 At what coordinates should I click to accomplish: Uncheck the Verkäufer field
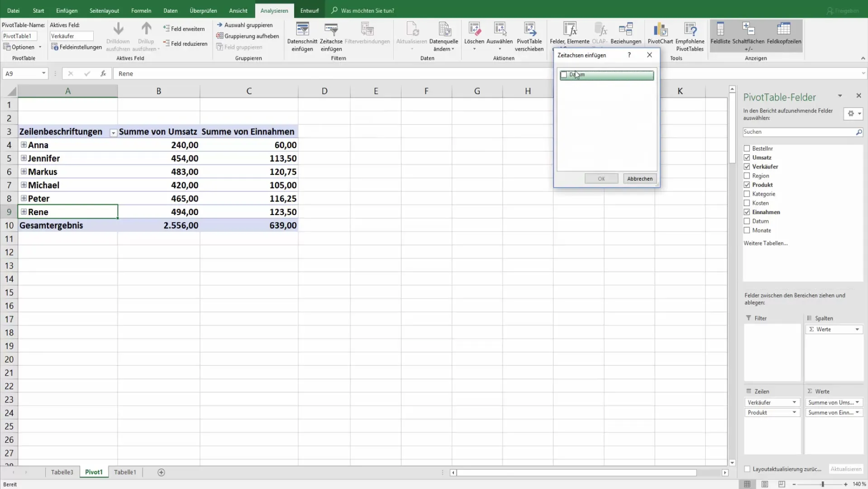(747, 167)
